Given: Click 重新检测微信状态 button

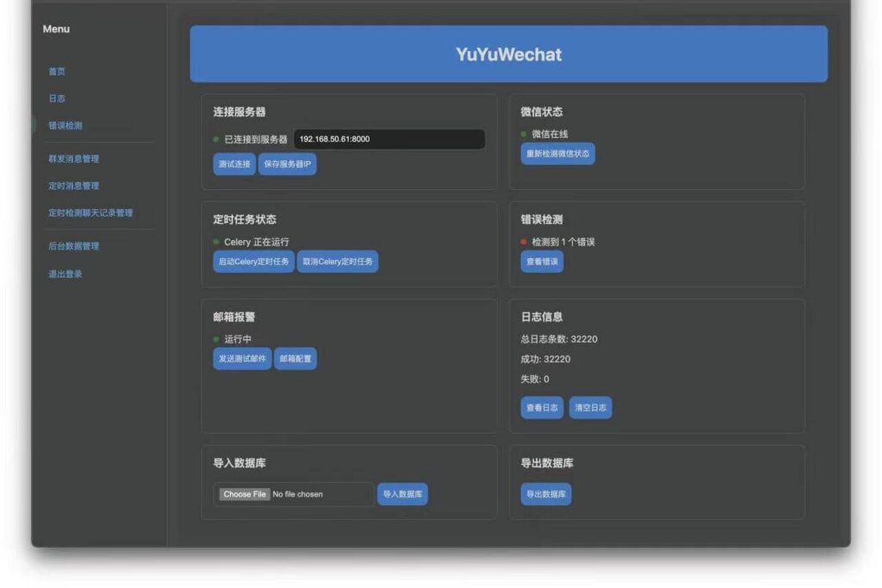Looking at the screenshot, I should 557,153.
